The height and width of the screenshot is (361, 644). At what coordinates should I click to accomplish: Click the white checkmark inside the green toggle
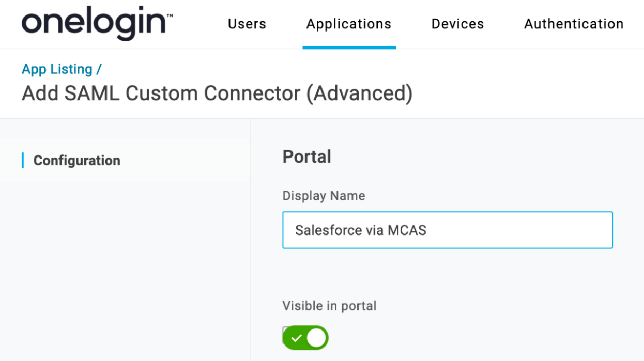296,338
